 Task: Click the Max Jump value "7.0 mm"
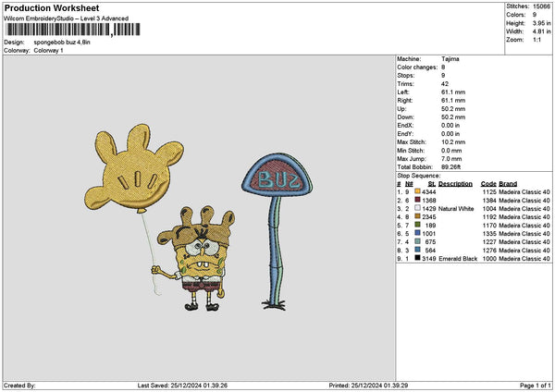tap(451, 159)
